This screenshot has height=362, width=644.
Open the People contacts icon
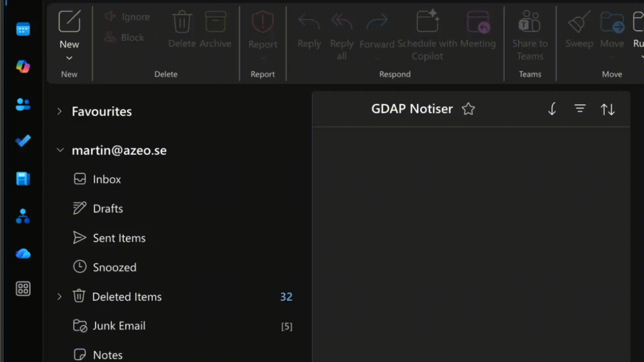click(23, 104)
